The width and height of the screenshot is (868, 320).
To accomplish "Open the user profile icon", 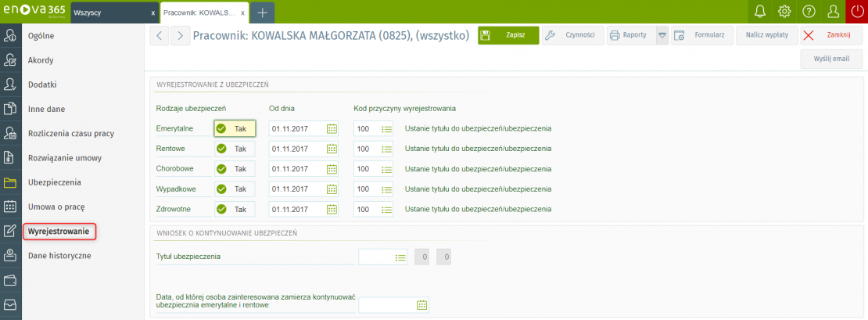I will 834,12.
